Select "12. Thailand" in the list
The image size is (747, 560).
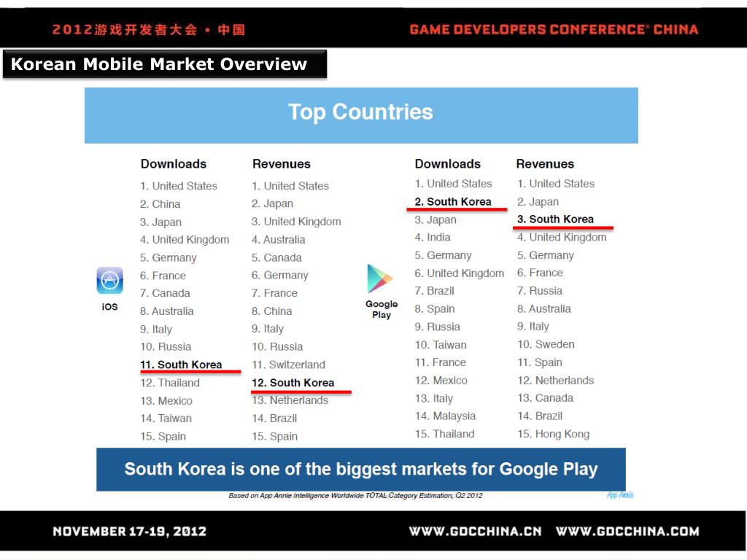point(169,383)
